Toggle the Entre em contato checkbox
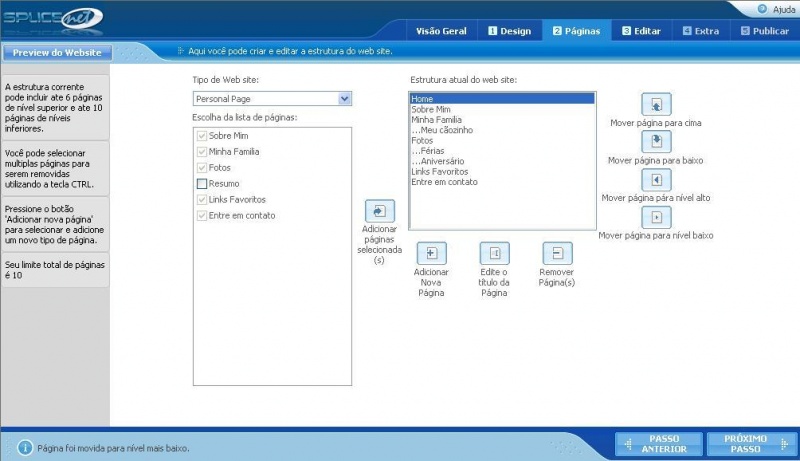The image size is (800, 461). [x=202, y=216]
